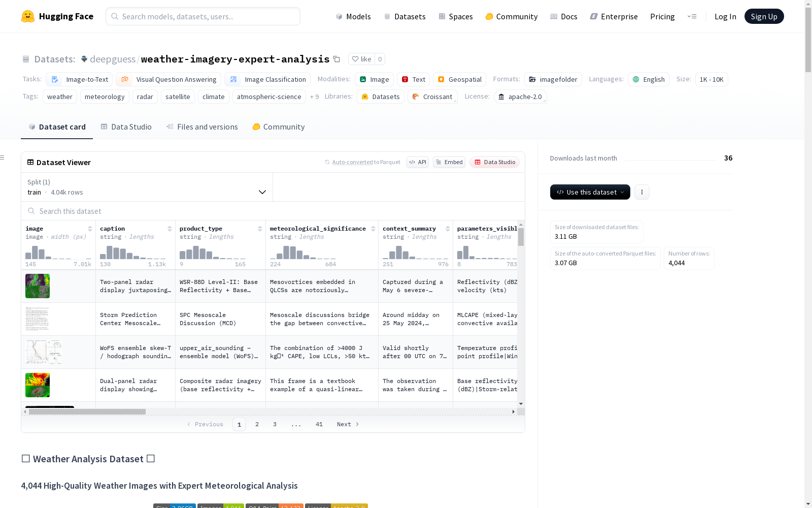Click the top search models input field
Screen dimensions: 812x508
point(203,16)
